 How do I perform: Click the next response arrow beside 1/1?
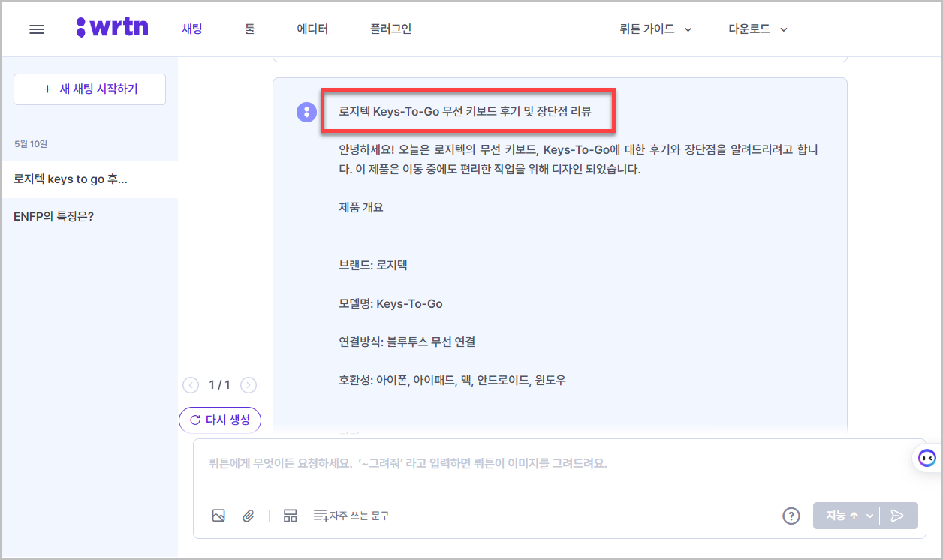pos(249,384)
